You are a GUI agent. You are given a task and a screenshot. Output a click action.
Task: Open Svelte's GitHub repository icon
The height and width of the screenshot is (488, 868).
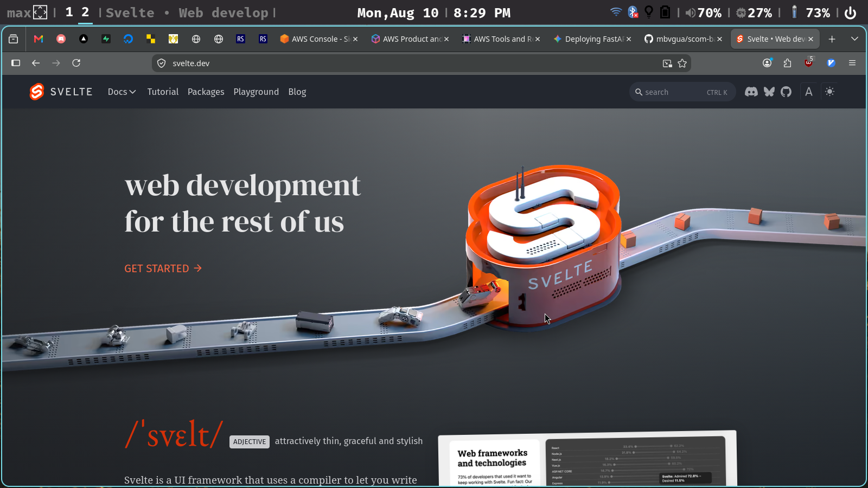coord(786,92)
